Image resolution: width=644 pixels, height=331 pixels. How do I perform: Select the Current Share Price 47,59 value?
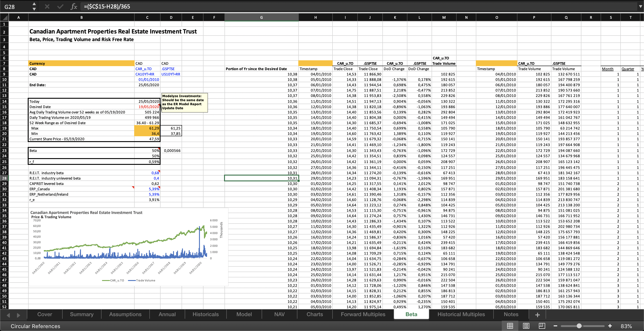click(147, 139)
